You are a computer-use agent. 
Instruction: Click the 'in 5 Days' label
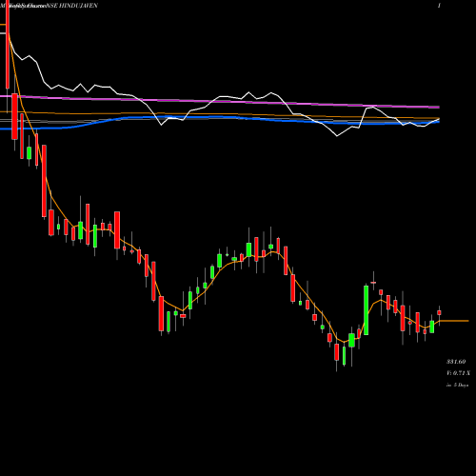pos(457,385)
